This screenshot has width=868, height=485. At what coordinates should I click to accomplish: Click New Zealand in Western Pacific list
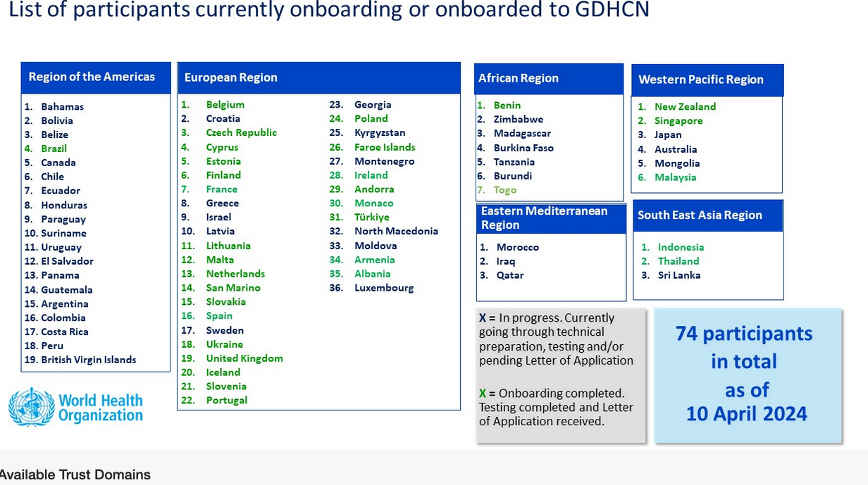[685, 107]
